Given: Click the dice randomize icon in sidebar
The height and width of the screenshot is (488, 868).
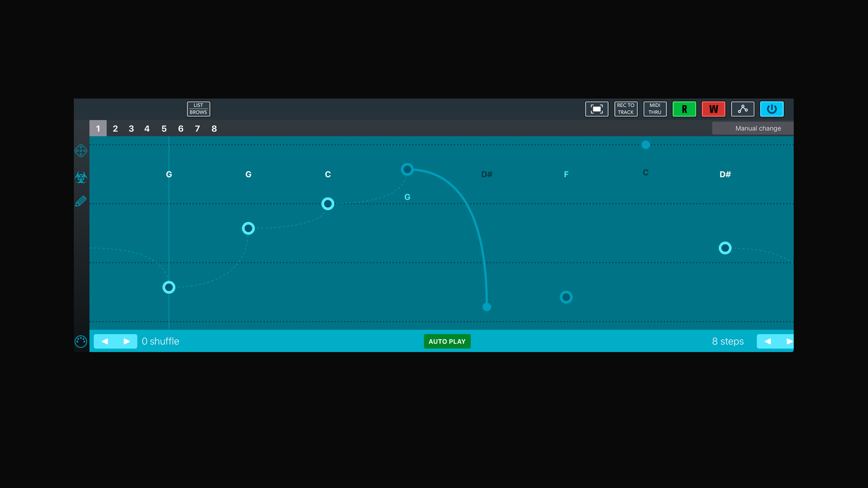Looking at the screenshot, I should pyautogui.click(x=81, y=151).
